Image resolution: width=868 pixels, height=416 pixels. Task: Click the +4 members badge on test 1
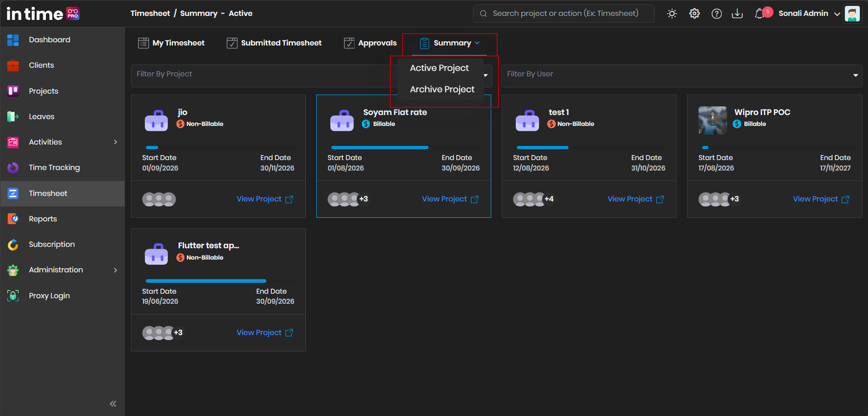(x=549, y=199)
